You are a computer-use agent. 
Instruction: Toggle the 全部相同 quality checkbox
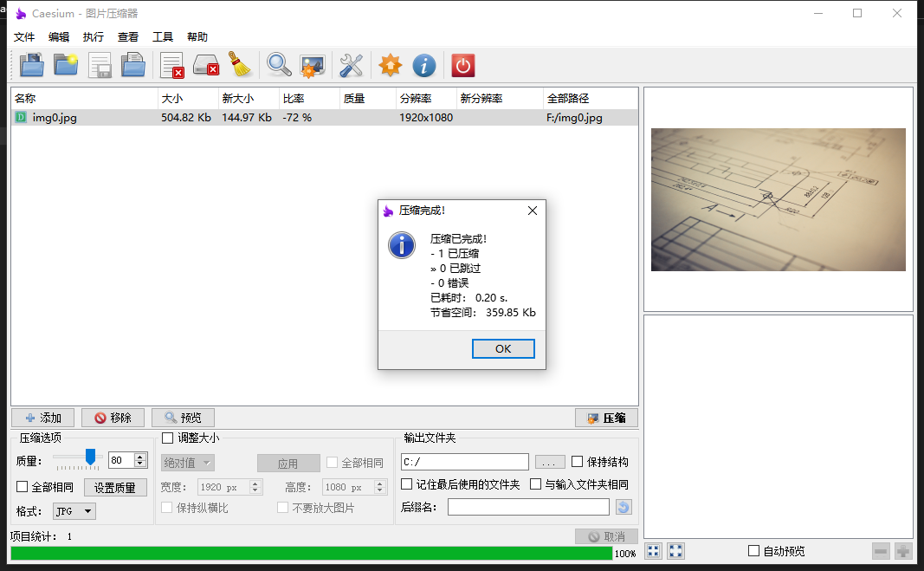[23, 487]
